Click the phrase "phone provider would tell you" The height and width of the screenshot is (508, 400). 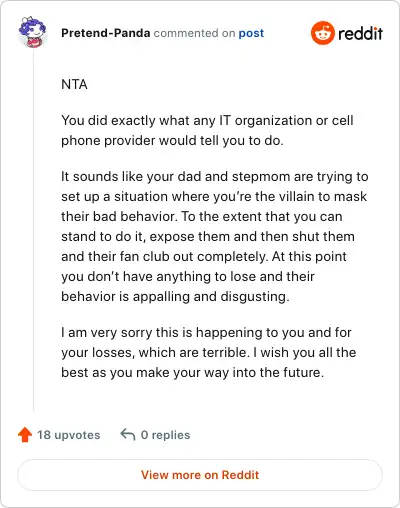(x=159, y=141)
